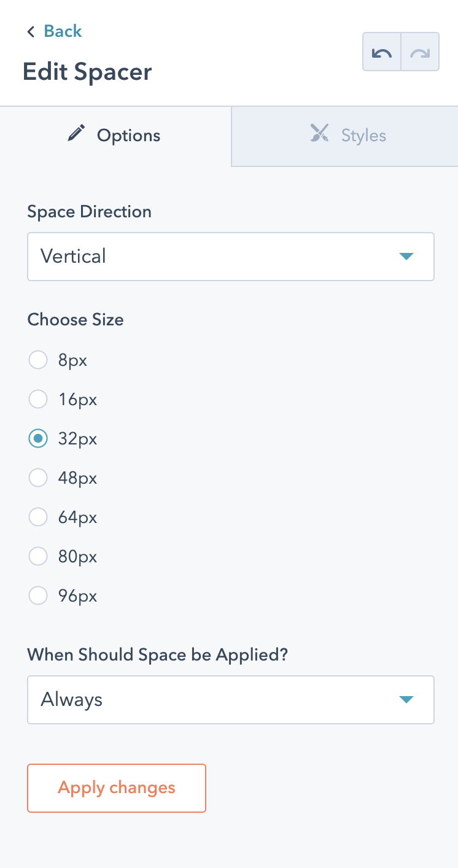Screen dimensions: 458x868
Task: Click the Apply changes button
Action: (116, 788)
